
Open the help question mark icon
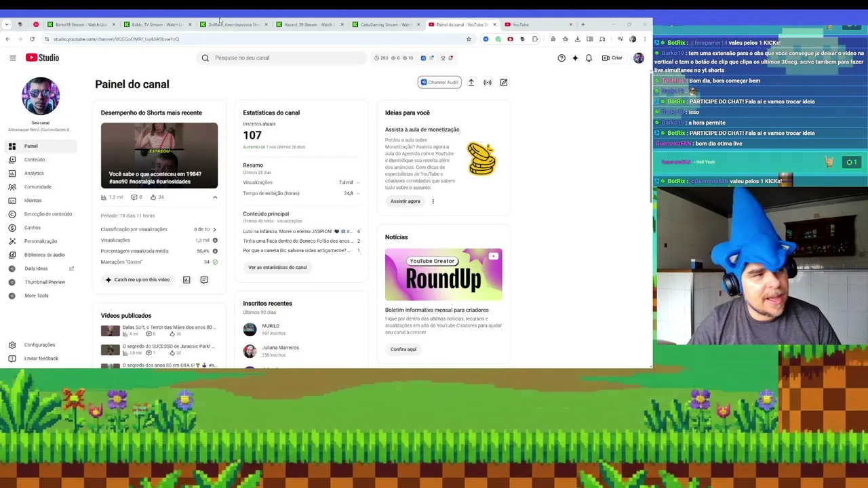tap(561, 58)
